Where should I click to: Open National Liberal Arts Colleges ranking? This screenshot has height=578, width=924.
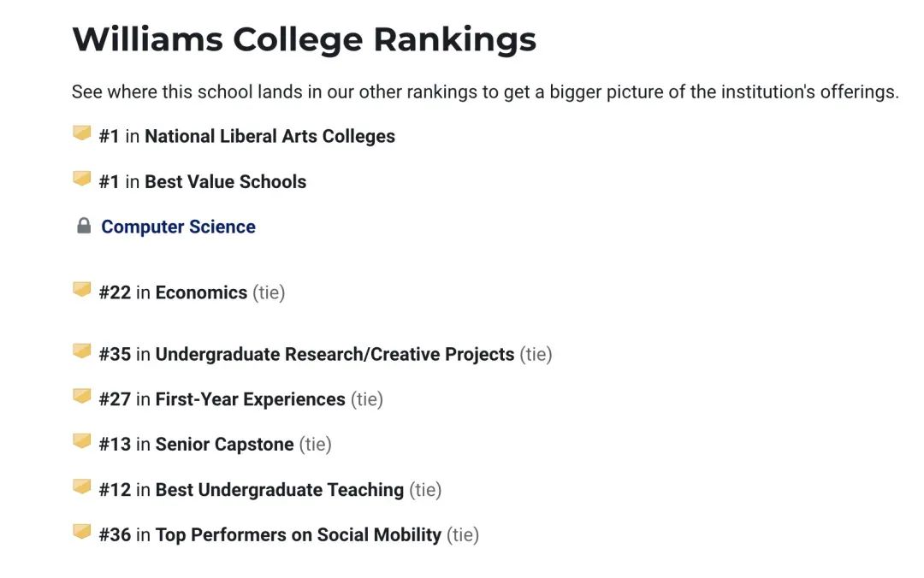coord(269,136)
